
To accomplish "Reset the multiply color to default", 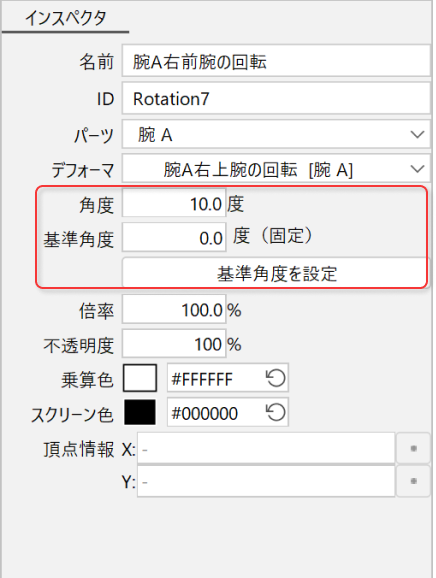I will click(275, 378).
